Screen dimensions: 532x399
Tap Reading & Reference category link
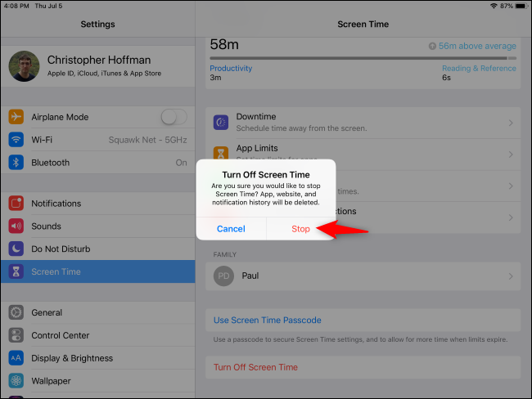(x=479, y=68)
